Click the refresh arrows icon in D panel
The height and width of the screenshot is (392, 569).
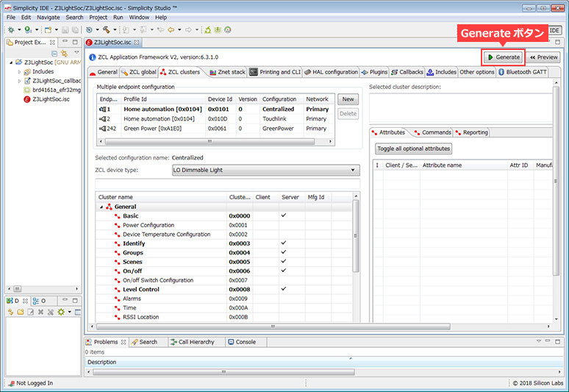[10, 312]
